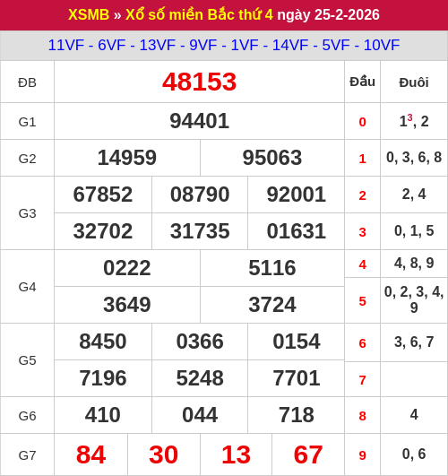Open the XSMB link in the header
The image size is (448, 476).
tap(89, 14)
